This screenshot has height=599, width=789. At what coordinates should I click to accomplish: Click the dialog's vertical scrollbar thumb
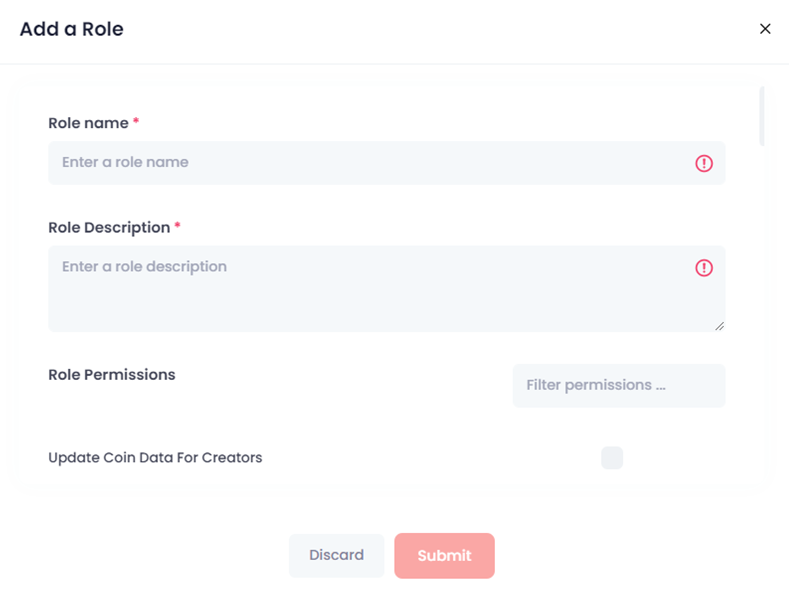(762, 116)
